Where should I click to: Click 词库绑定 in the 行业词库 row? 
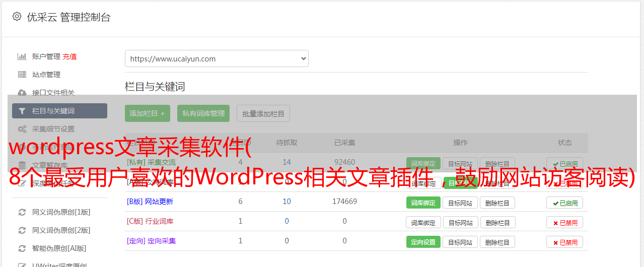click(x=423, y=222)
